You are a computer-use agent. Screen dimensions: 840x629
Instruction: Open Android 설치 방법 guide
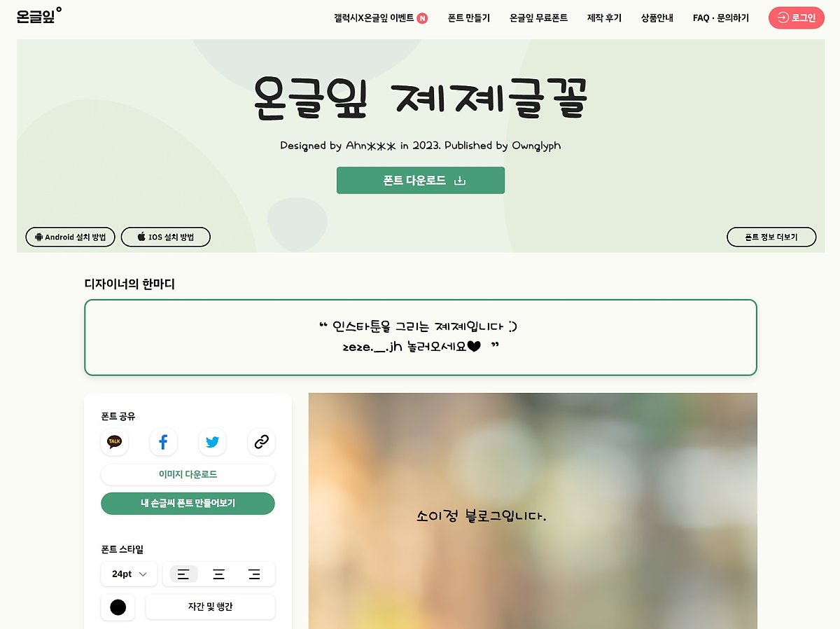(70, 237)
